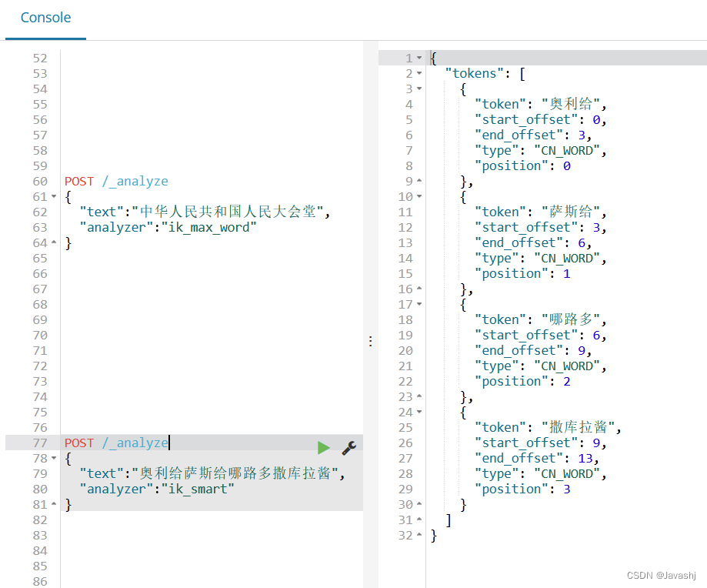Image resolution: width=707 pixels, height=588 pixels.
Task: Click the token value 萨斯给 in the response
Action: point(570,212)
